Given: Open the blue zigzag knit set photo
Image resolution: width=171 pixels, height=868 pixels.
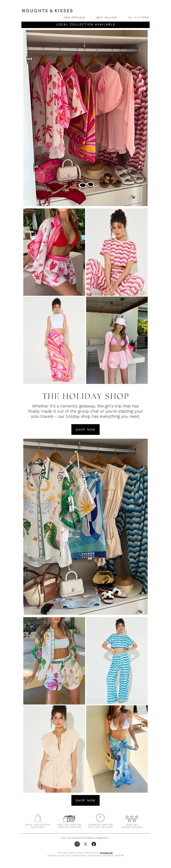Looking at the screenshot, I should 117,661.
